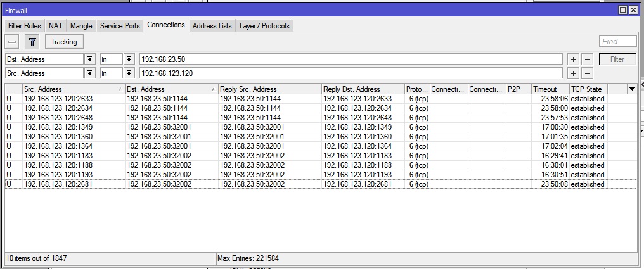
Task: Add filter condition after Dst. Address row
Action: [x=574, y=59]
